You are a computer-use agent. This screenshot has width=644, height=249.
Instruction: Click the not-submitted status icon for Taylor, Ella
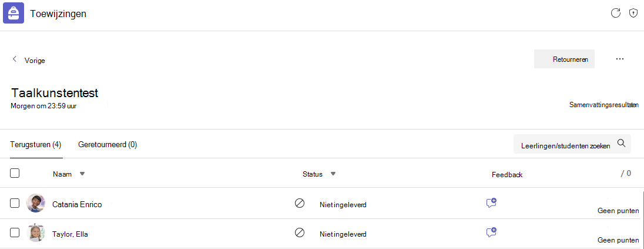(x=300, y=233)
